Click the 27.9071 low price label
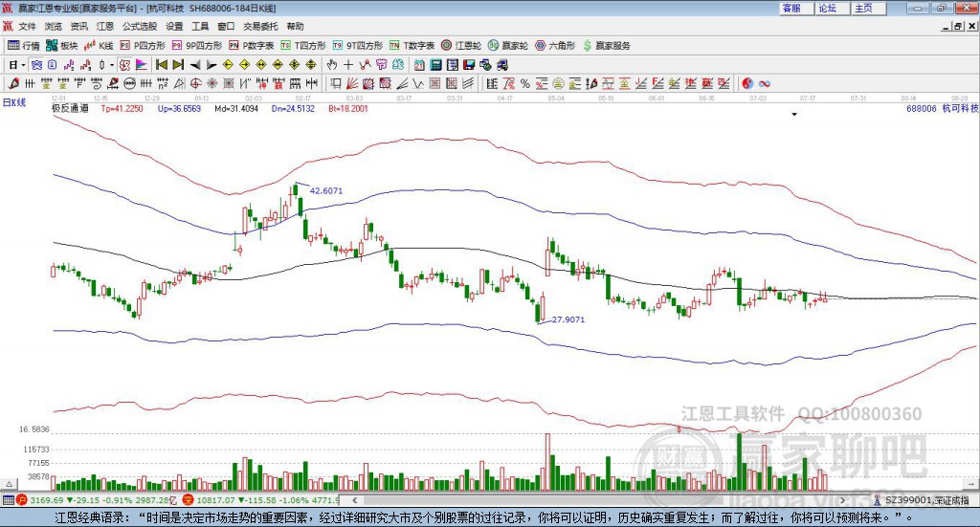The width and height of the screenshot is (980, 527). [568, 319]
